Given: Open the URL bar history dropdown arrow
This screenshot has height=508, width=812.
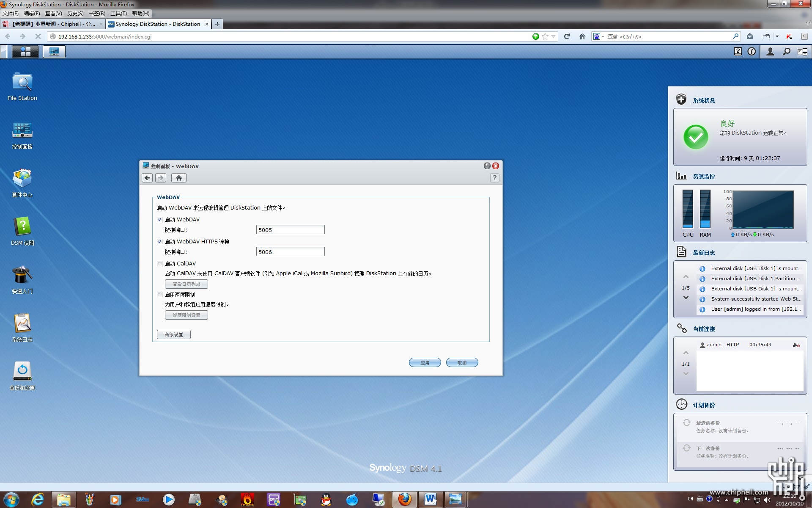Looking at the screenshot, I should [x=553, y=36].
